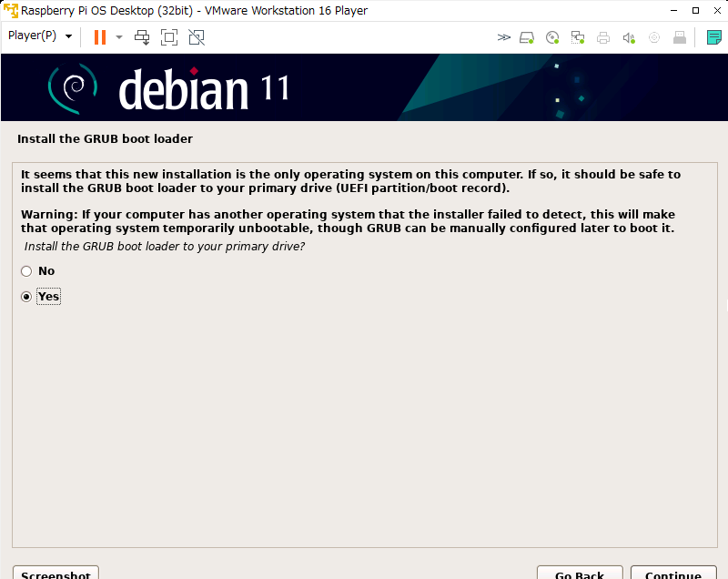Click the hard disk device icon
728x579 pixels.
pyautogui.click(x=527, y=37)
